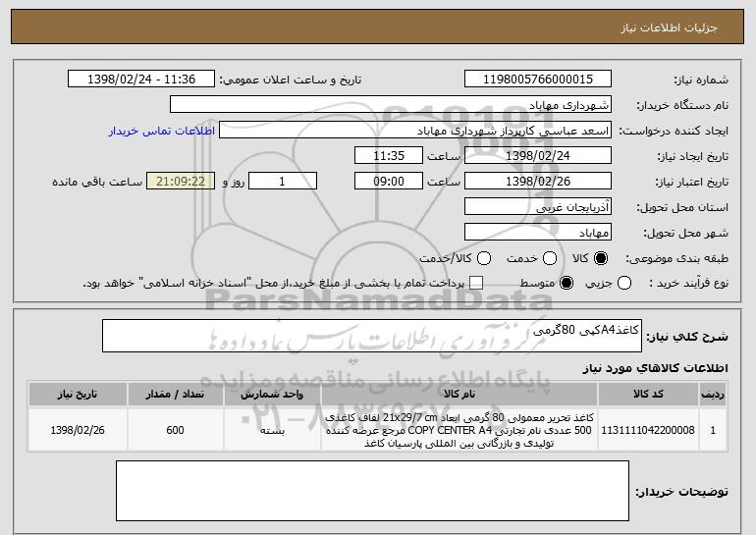Select the کالا radio button
Screen dimensions: 756x535
[x=601, y=258]
